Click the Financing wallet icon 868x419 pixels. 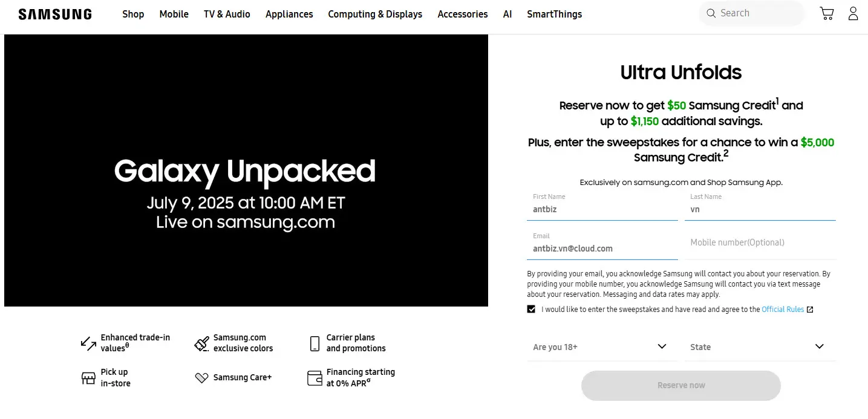pyautogui.click(x=315, y=378)
